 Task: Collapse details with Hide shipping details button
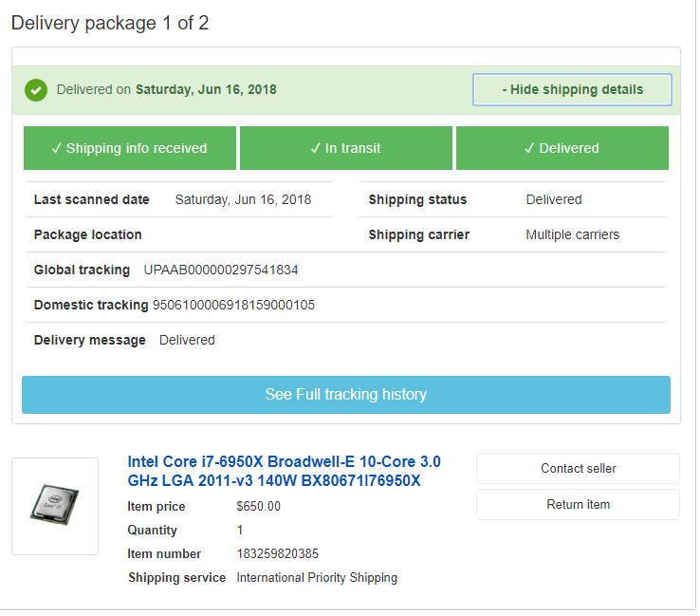572,90
